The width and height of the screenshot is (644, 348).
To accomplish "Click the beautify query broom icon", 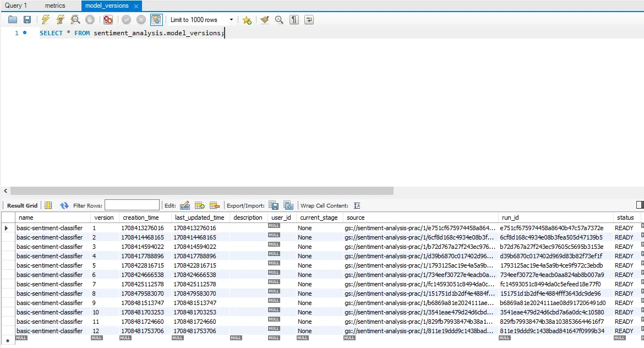I will [265, 20].
